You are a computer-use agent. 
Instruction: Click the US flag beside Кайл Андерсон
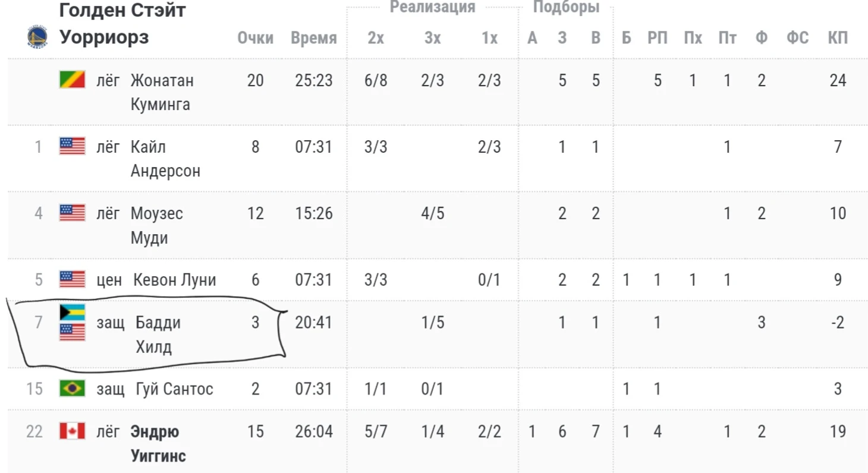[73, 146]
